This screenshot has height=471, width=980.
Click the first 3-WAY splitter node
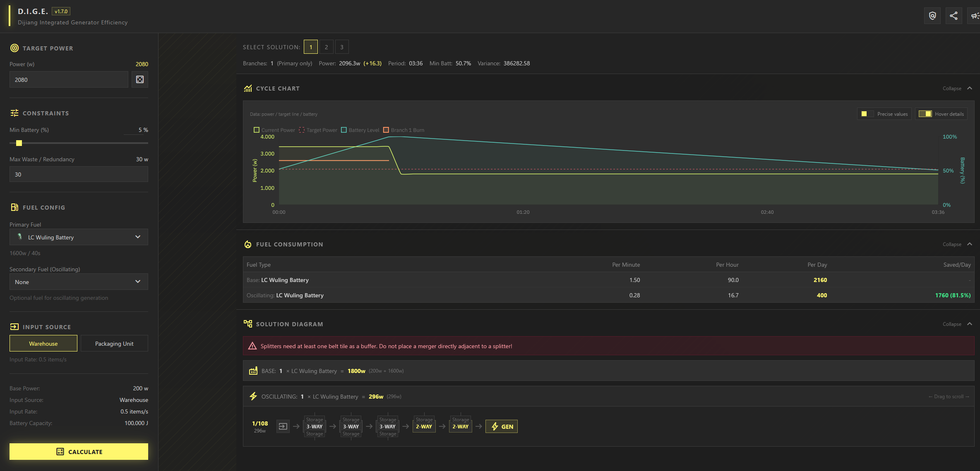tap(315, 426)
